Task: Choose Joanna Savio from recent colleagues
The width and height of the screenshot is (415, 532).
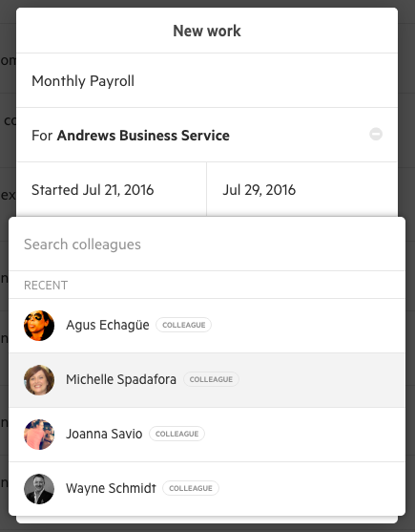Action: point(207,435)
